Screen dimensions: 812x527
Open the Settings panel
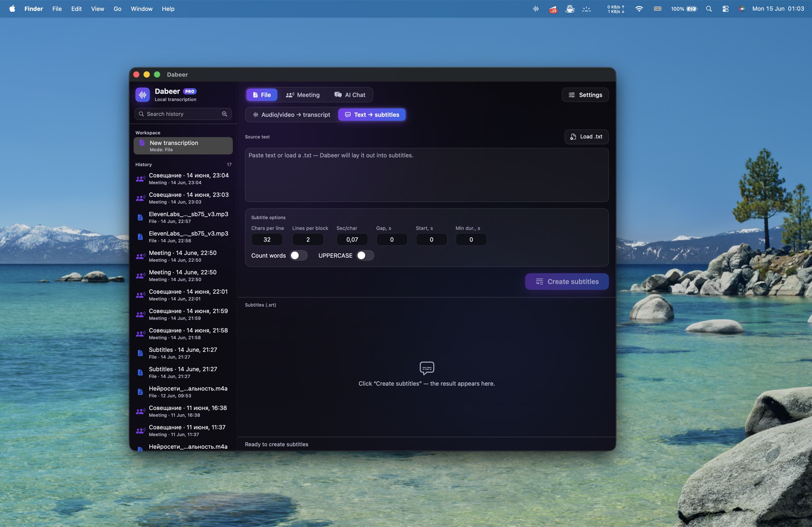click(585, 95)
